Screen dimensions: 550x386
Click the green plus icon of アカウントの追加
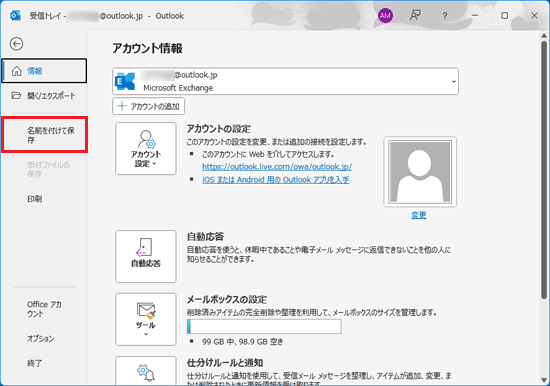point(122,106)
